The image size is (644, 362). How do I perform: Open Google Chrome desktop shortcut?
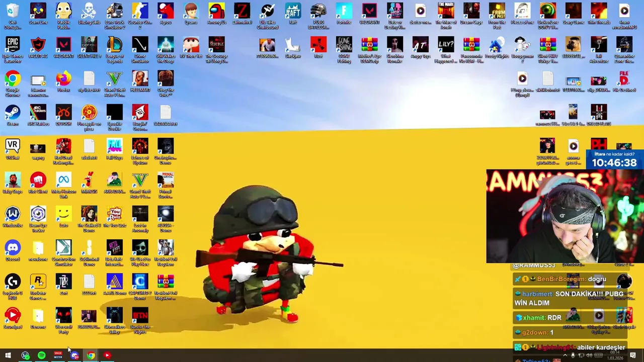(x=13, y=83)
